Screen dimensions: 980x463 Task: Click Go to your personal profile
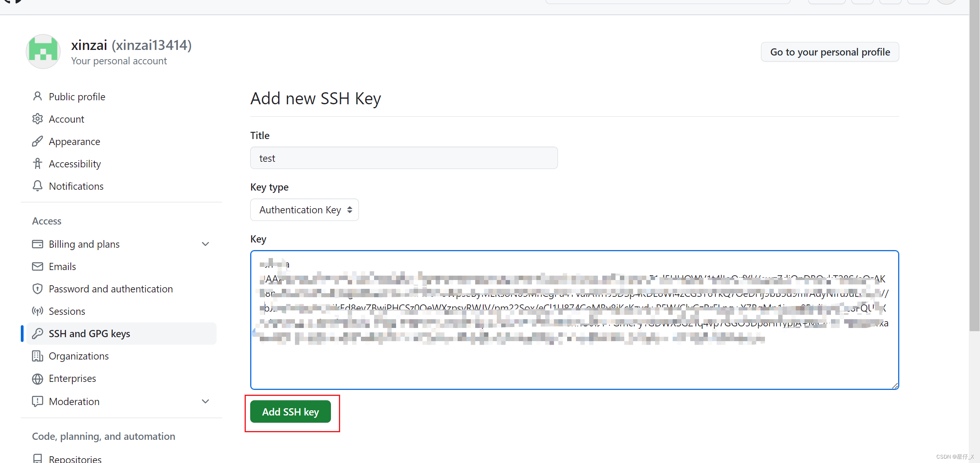830,52
